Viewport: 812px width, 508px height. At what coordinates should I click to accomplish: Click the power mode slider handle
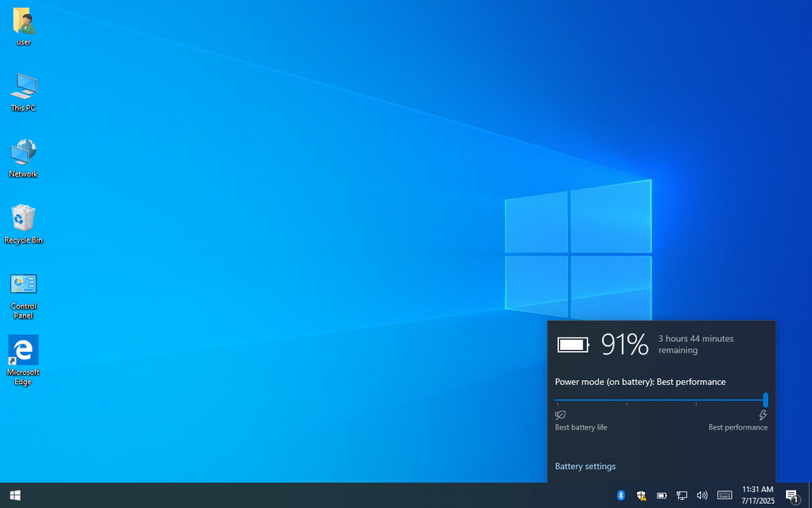point(765,400)
